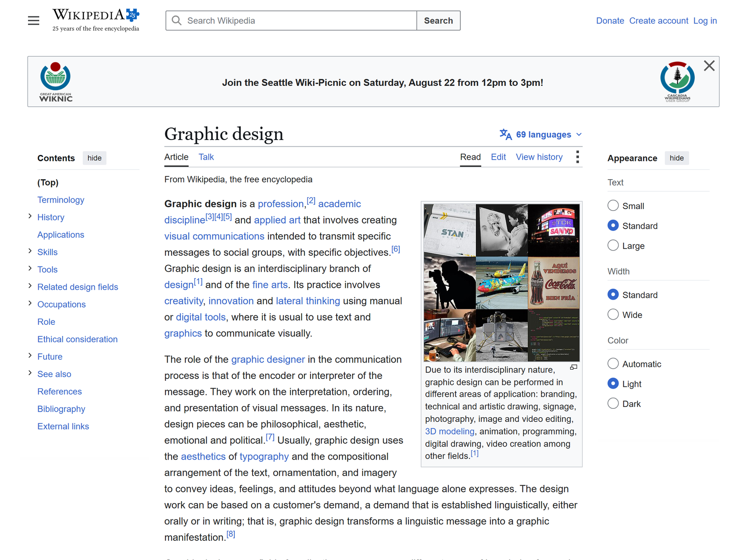Screen dimensions: 747x560
Task: Open the Edit tab
Action: (498, 157)
